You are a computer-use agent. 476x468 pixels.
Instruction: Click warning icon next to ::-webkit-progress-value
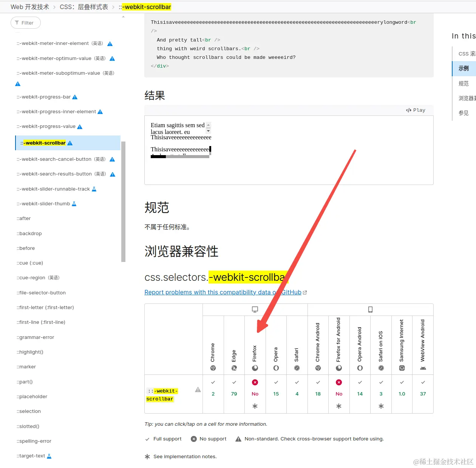[x=80, y=126]
